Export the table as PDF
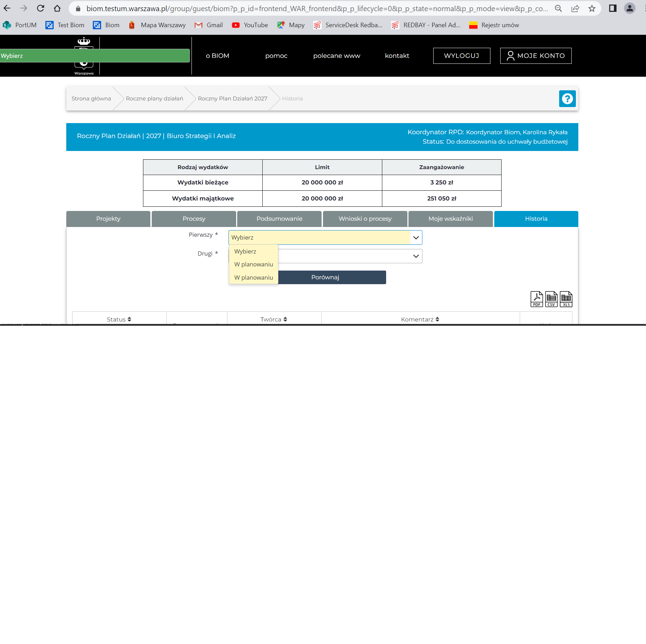Screen dimensions: 646x644 pyautogui.click(x=536, y=299)
